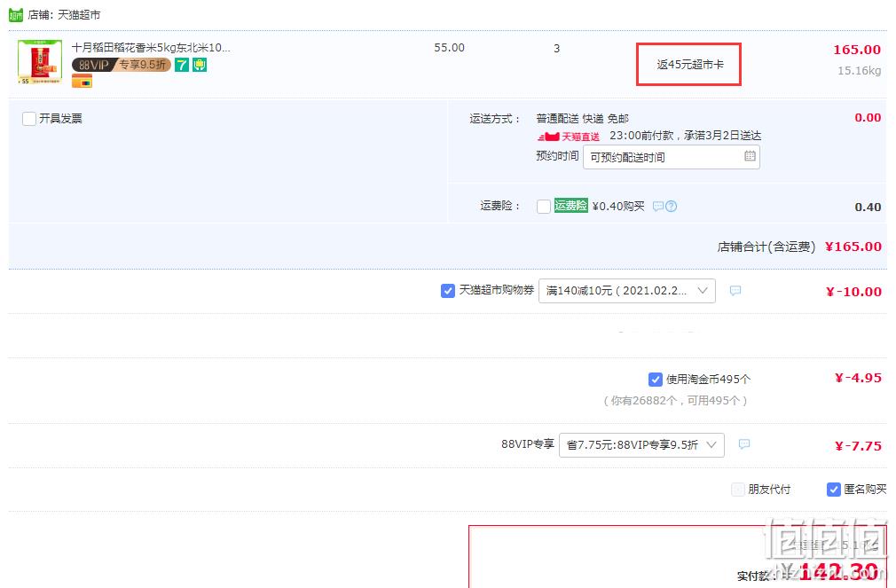Click the 普通配送 快递 免邮 shipping text
The height and width of the screenshot is (588, 896).
582,119
